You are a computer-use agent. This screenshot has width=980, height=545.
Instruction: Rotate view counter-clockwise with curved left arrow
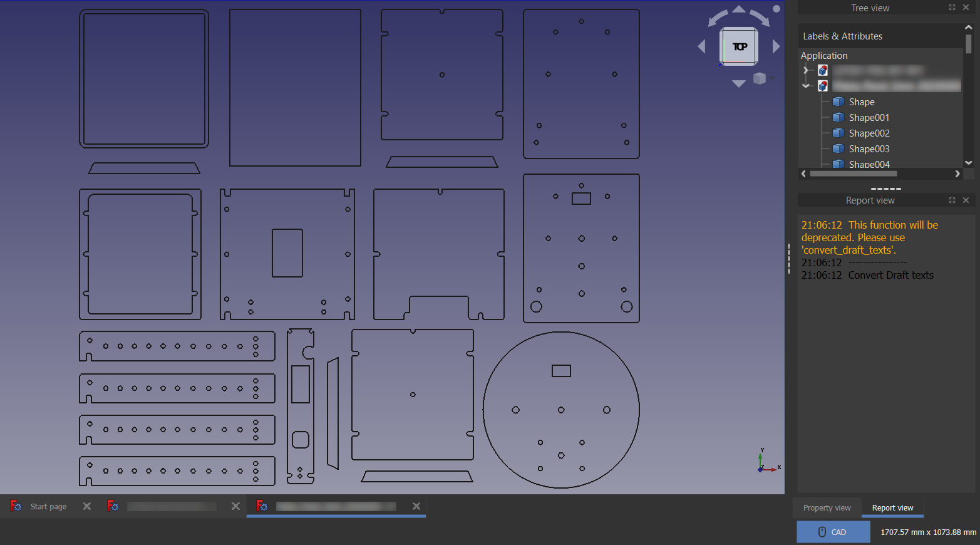(x=717, y=18)
